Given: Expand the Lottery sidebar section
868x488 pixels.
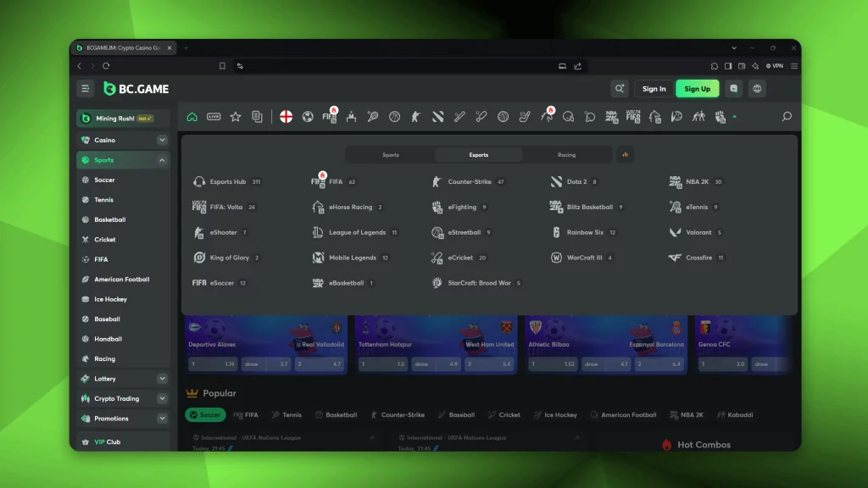Looking at the screenshot, I should [x=162, y=379].
